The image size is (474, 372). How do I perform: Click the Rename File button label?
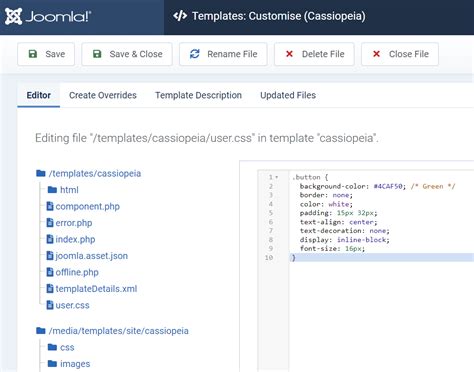coord(232,54)
